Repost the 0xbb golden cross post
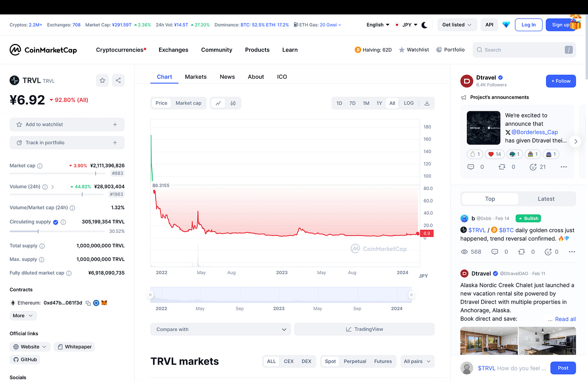Image resolution: width=588 pixels, height=382 pixels. coord(521,252)
